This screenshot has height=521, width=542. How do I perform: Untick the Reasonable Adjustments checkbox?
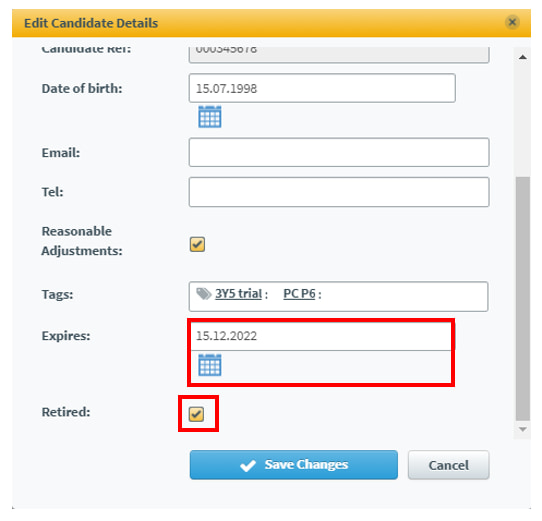(197, 244)
